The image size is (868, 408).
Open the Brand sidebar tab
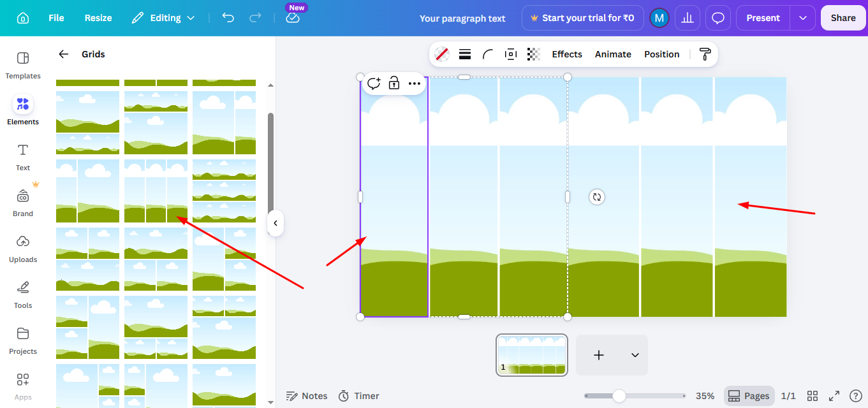(23, 203)
